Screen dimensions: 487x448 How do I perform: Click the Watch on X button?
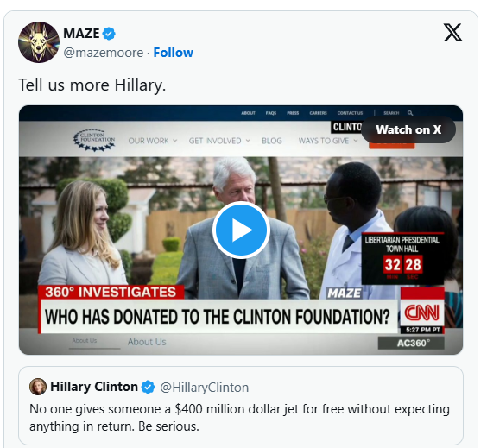coord(408,129)
